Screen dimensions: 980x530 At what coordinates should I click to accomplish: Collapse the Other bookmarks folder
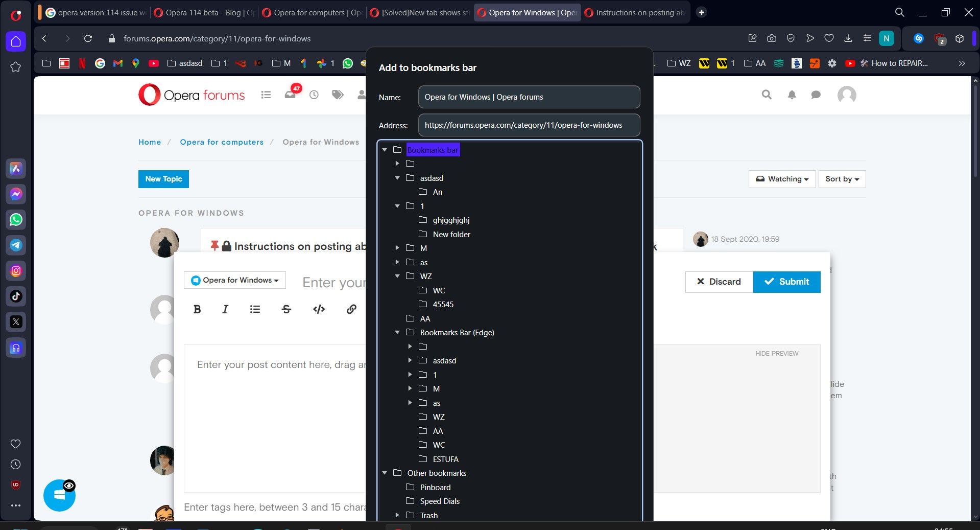tap(385, 473)
